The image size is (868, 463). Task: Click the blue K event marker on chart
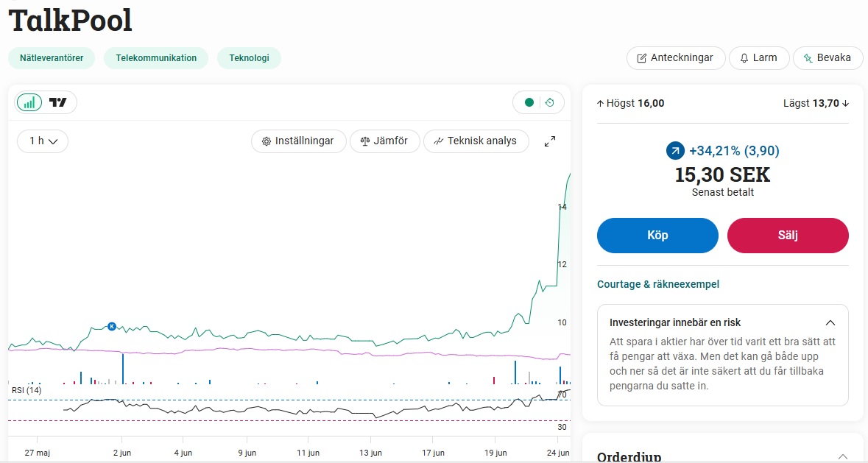click(112, 326)
